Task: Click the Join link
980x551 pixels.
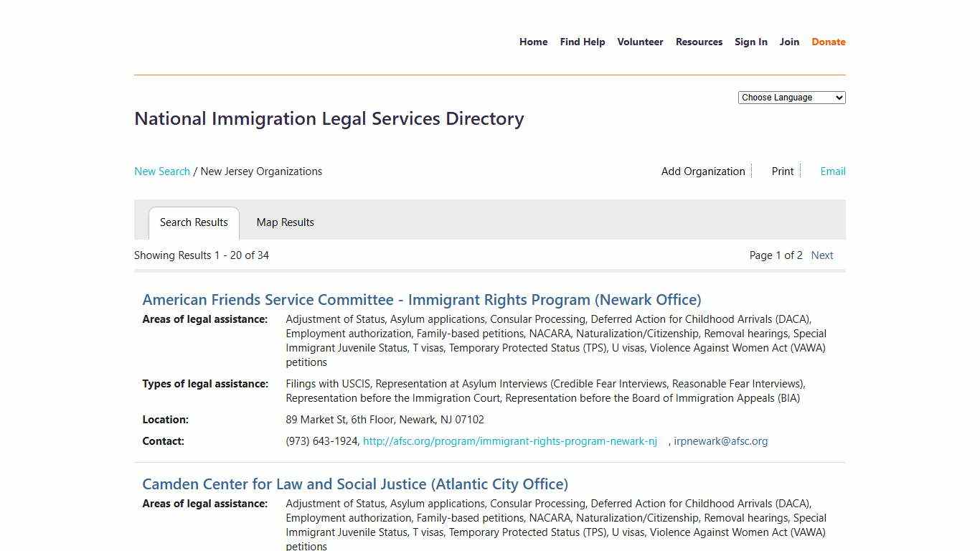Action: point(789,42)
